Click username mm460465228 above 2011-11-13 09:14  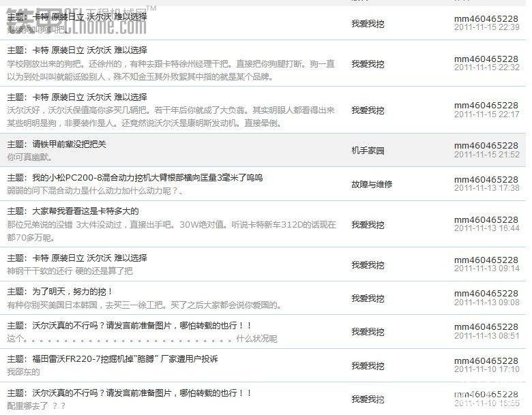pos(486,260)
